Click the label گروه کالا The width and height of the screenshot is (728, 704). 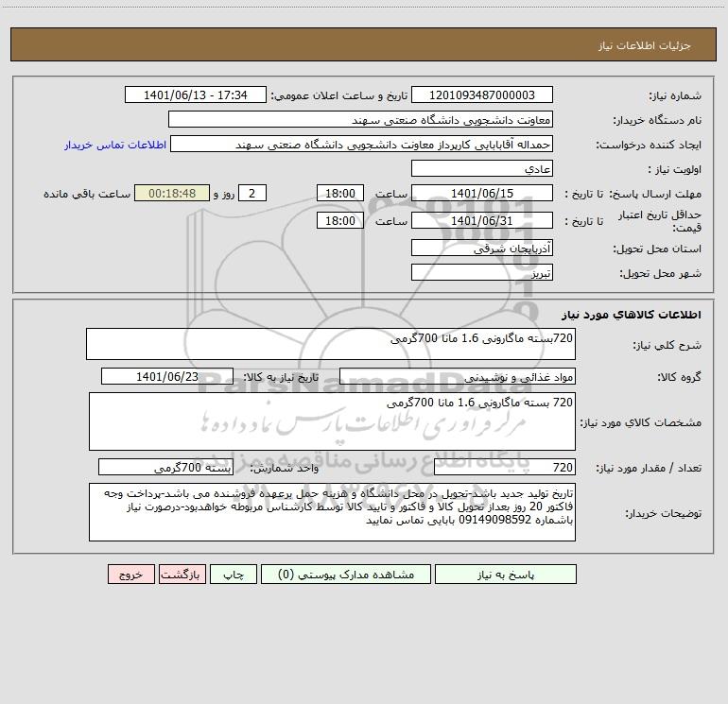(x=679, y=377)
